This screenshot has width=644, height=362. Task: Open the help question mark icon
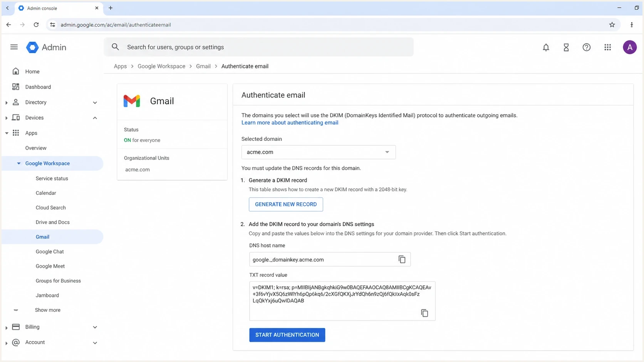(x=586, y=47)
